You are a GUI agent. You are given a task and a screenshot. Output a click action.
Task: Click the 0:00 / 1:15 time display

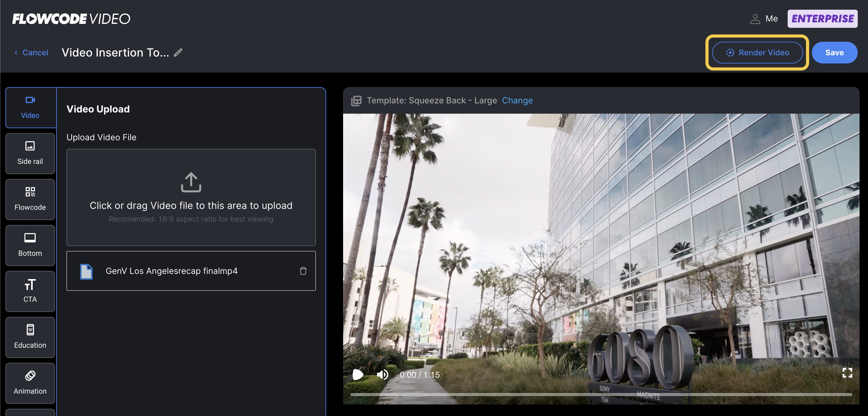[x=420, y=375]
